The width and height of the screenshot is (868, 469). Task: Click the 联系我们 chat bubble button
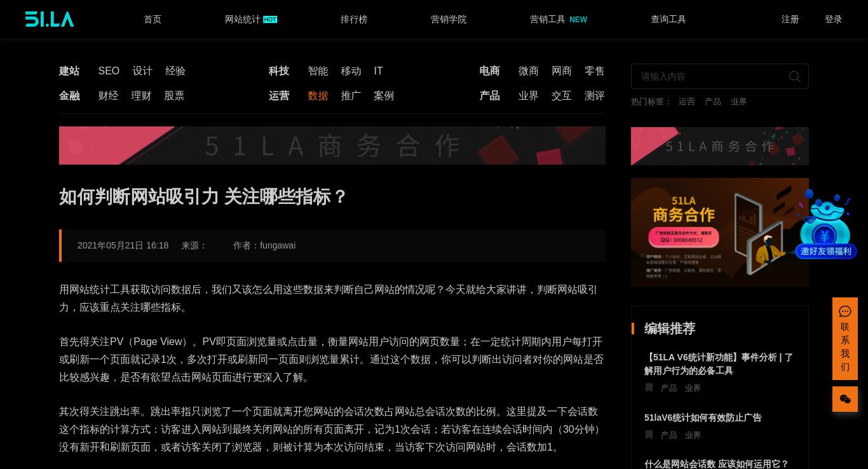point(845,339)
